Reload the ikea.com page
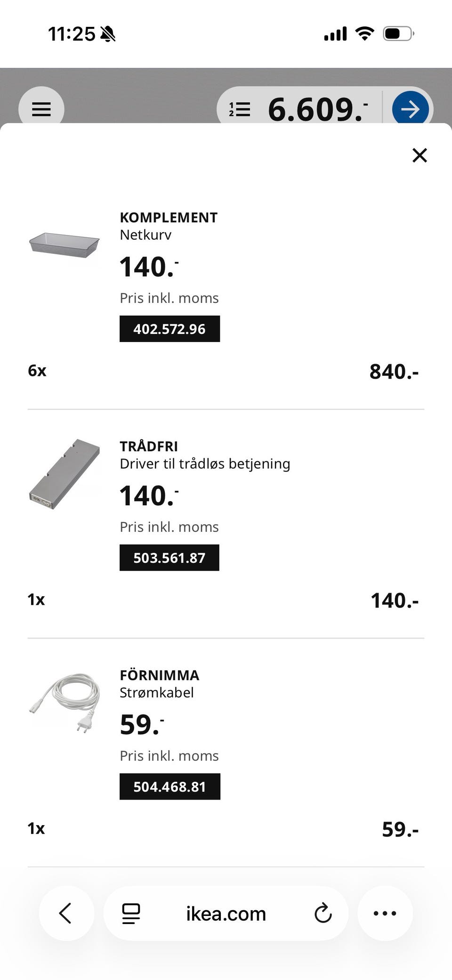Viewport: 452px width, 980px height. tap(323, 913)
